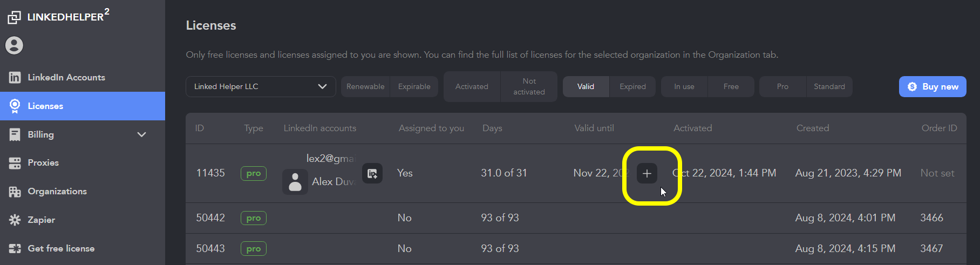Go to LinkedIn Accounts in sidebar
The height and width of the screenshot is (265, 980).
(66, 77)
